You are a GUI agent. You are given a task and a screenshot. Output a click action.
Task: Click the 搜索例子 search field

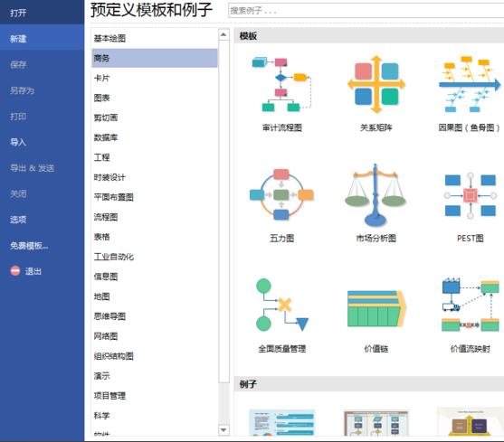tap(366, 11)
